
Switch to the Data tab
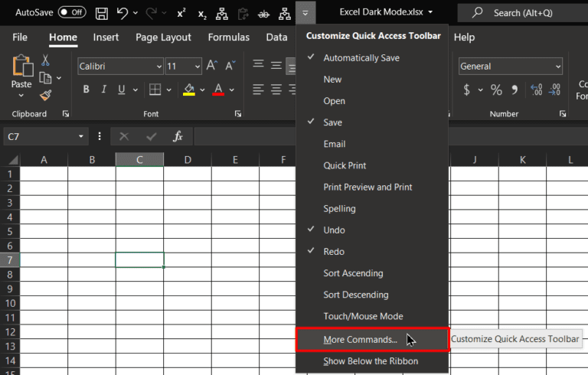pyautogui.click(x=276, y=37)
